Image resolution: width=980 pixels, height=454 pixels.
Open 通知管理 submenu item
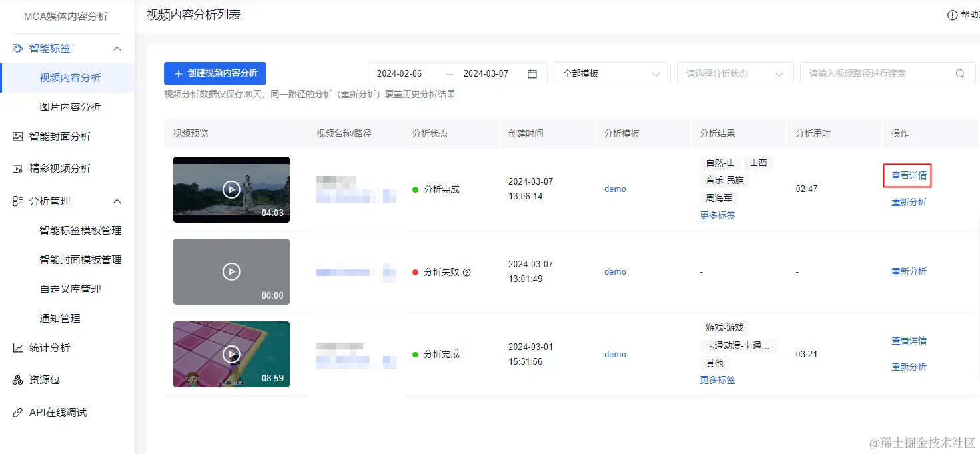[x=60, y=319]
